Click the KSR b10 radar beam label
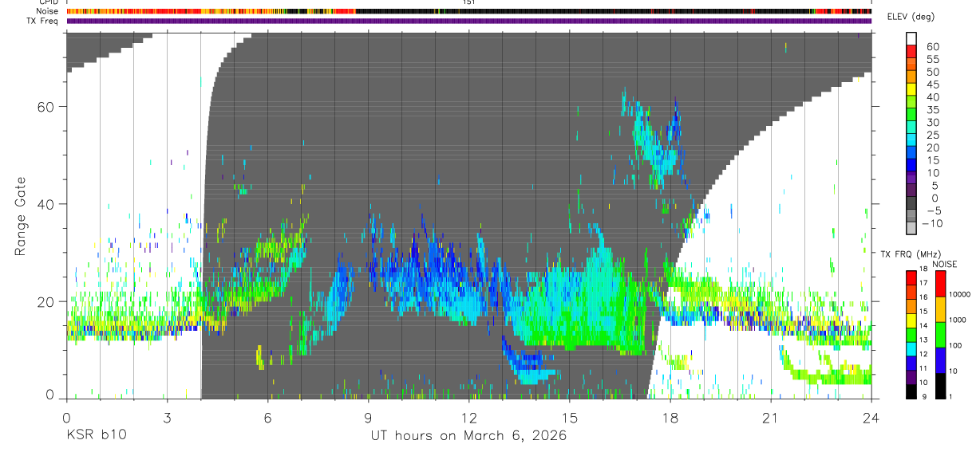 pos(95,436)
